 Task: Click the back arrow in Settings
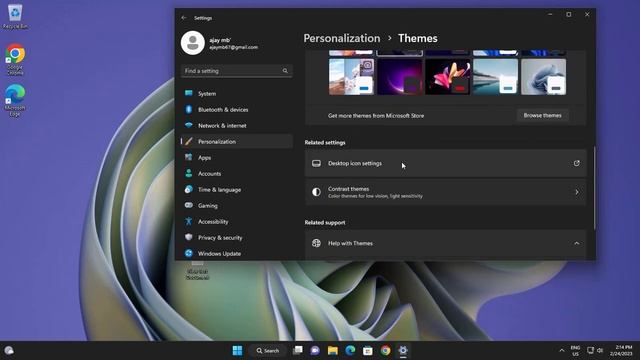coord(184,18)
